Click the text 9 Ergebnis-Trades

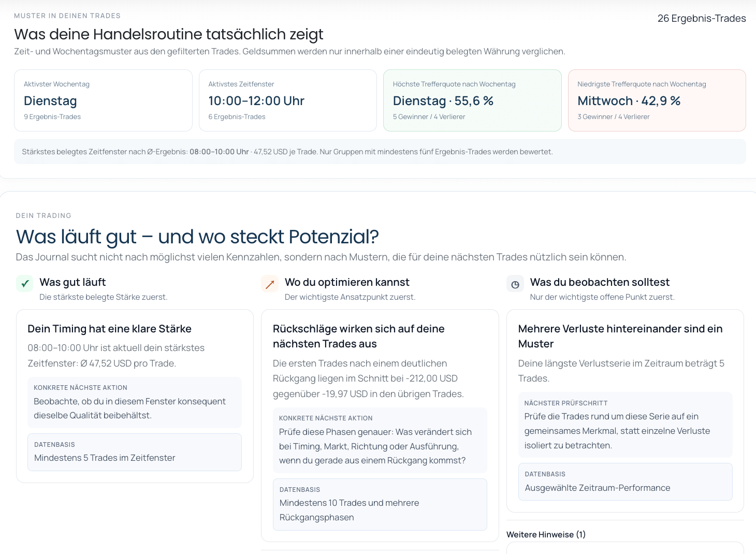click(52, 117)
